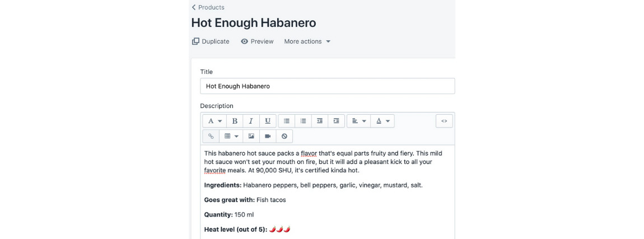The width and height of the screenshot is (644, 239).
Task: Click the insert link icon
Action: [x=211, y=136]
